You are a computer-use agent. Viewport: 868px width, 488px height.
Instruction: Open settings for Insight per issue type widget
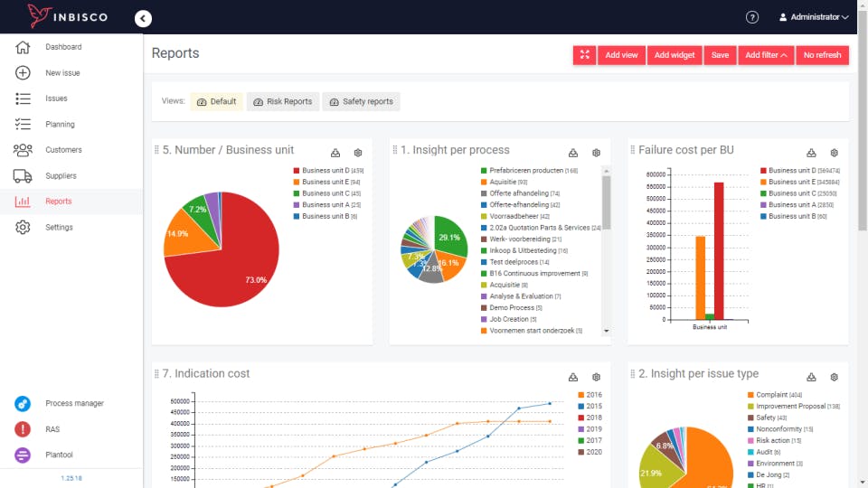(x=835, y=377)
